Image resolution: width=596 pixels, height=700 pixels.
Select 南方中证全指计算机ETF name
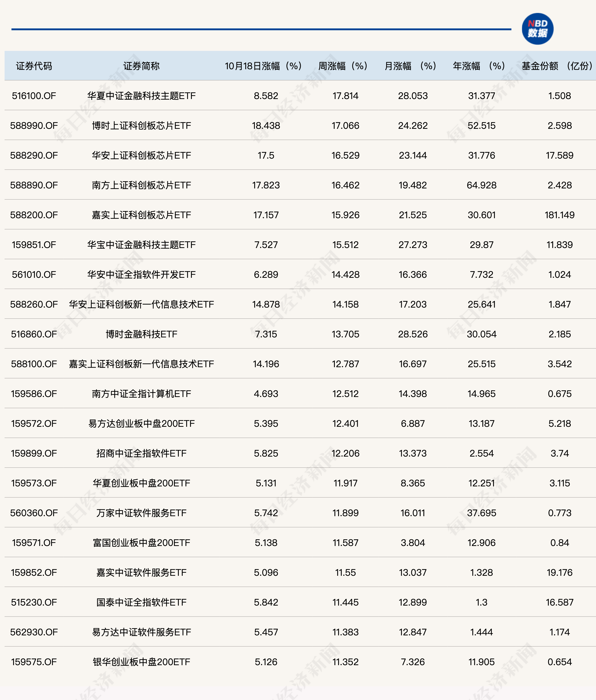click(x=141, y=394)
